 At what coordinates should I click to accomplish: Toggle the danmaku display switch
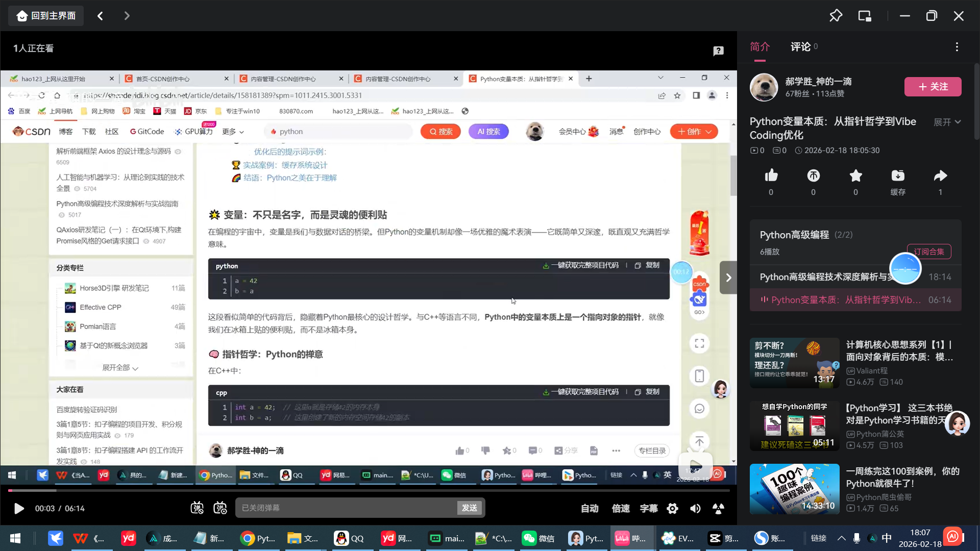[197, 508]
